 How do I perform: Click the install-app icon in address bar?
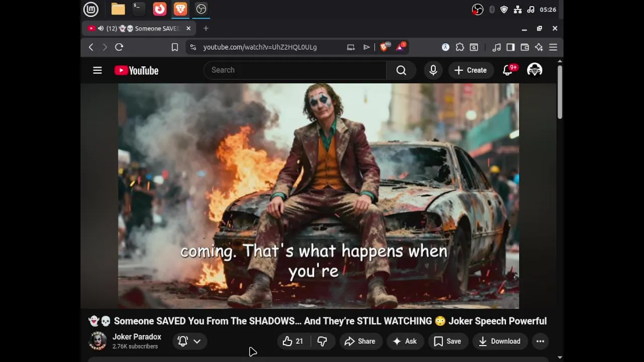tap(351, 47)
